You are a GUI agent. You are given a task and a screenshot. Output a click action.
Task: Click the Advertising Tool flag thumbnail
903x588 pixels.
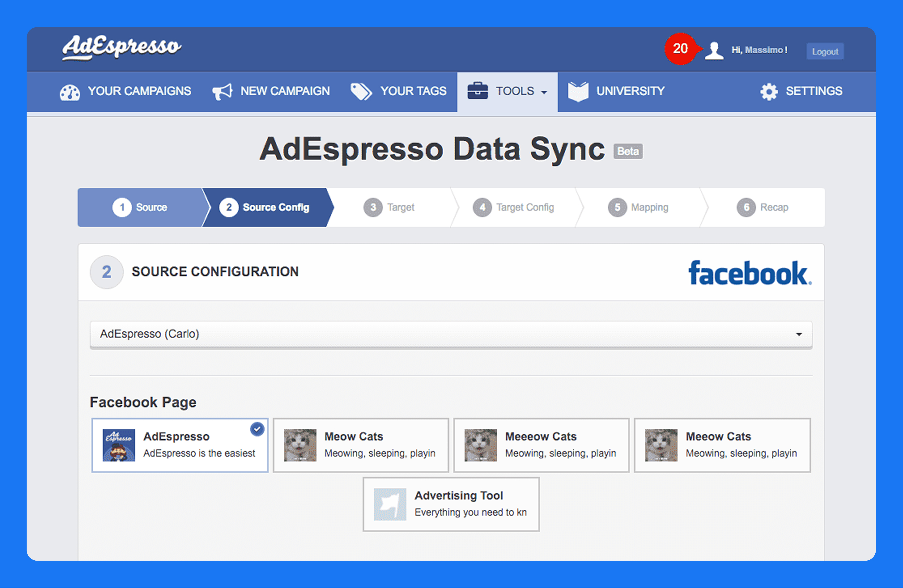(390, 504)
